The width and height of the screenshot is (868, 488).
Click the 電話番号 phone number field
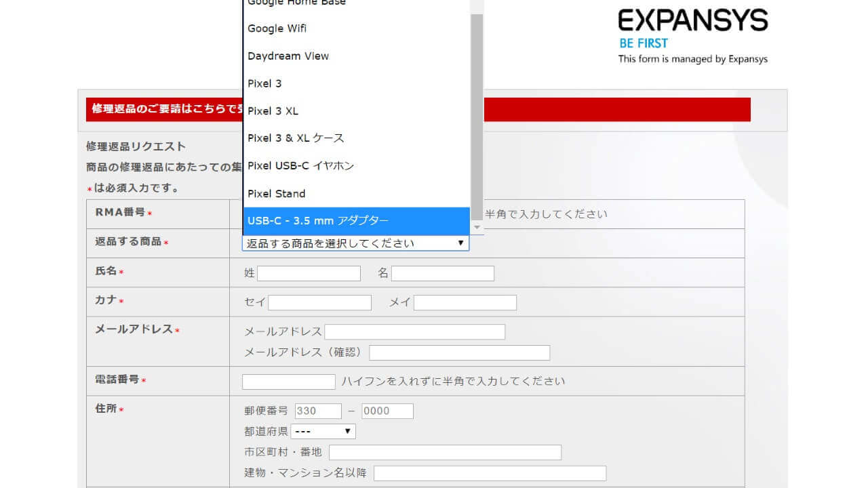pyautogui.click(x=288, y=382)
